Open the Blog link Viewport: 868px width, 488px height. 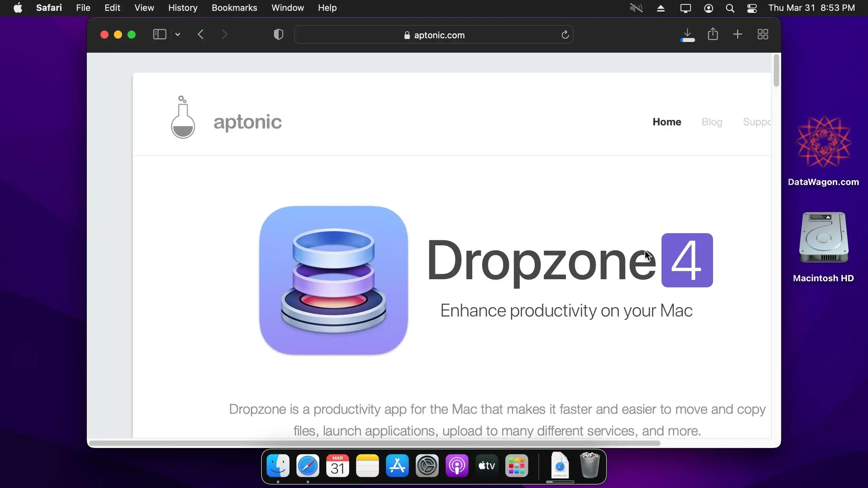tap(712, 122)
